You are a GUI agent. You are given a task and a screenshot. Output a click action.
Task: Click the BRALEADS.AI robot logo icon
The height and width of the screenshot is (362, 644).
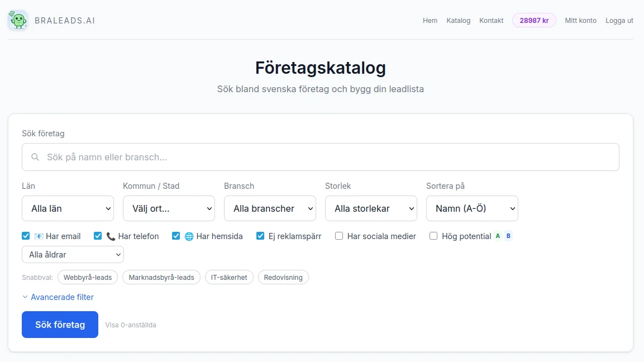pyautogui.click(x=18, y=21)
